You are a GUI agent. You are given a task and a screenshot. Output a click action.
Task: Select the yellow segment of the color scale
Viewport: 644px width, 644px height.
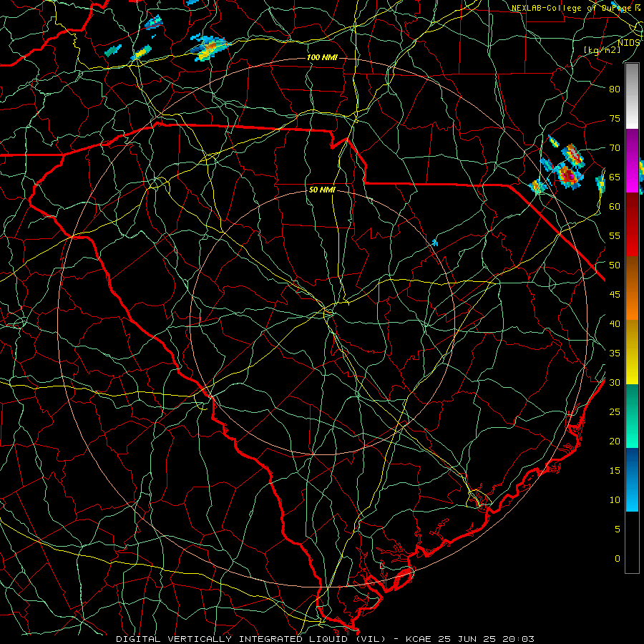pos(632,352)
